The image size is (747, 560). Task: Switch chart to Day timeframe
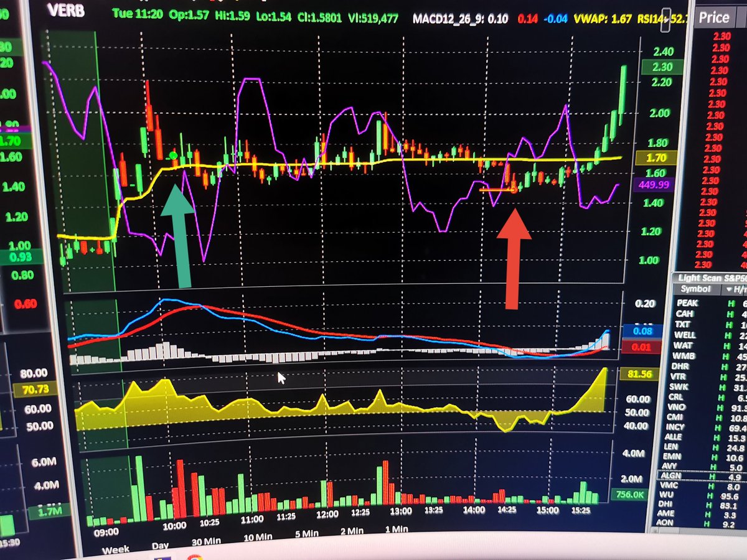point(161,546)
